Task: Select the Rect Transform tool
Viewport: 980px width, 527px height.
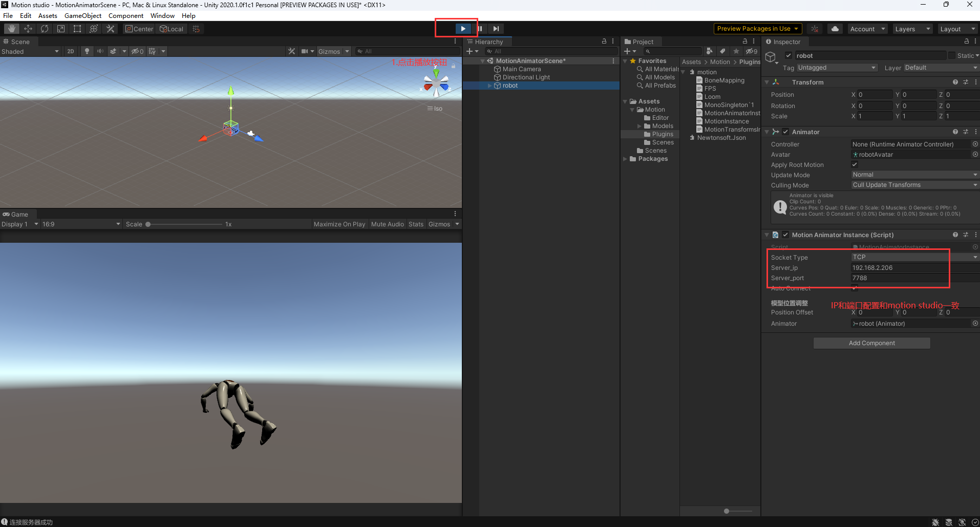Action: (77, 29)
